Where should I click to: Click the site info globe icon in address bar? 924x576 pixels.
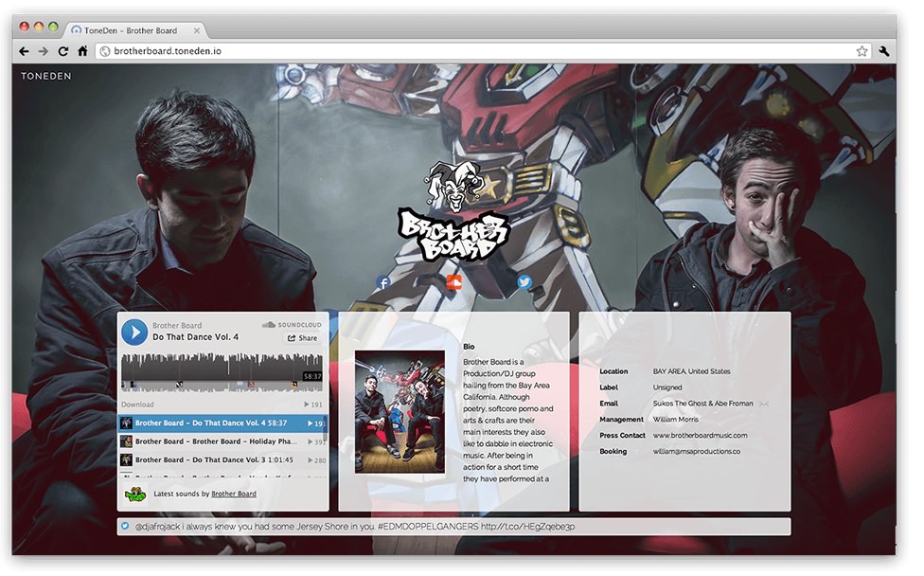click(x=104, y=51)
